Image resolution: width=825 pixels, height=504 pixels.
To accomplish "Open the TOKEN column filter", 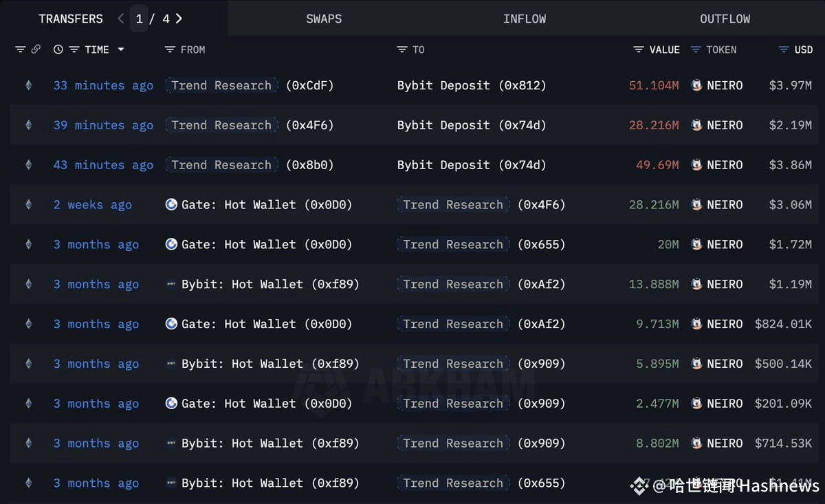I will pos(696,50).
